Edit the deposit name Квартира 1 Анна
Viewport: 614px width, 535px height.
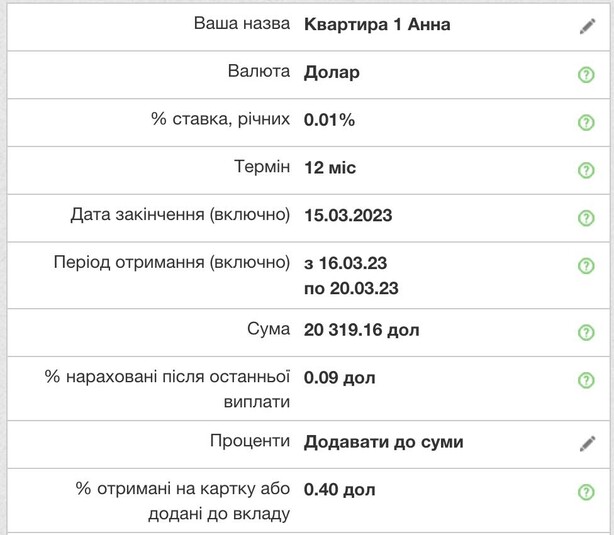[587, 26]
